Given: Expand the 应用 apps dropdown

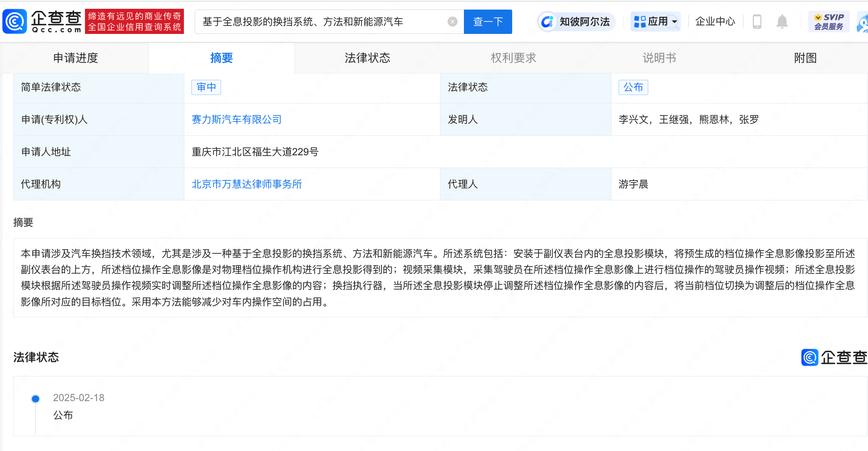Looking at the screenshot, I should (655, 22).
